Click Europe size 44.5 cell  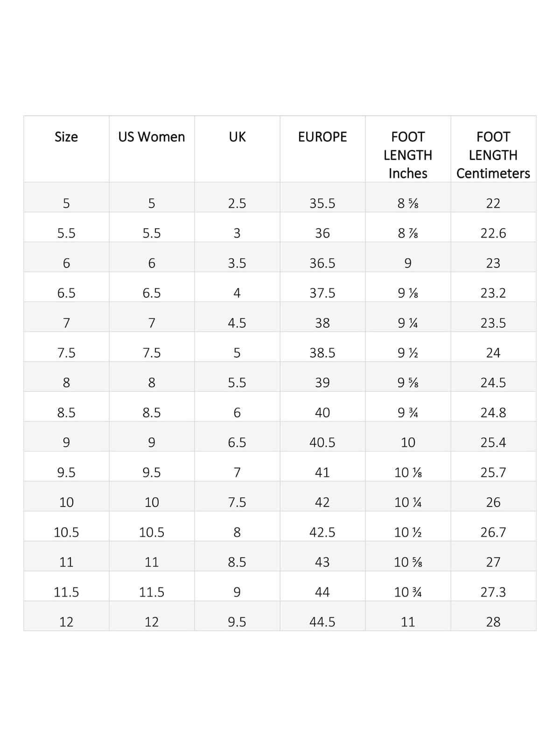pos(322,621)
